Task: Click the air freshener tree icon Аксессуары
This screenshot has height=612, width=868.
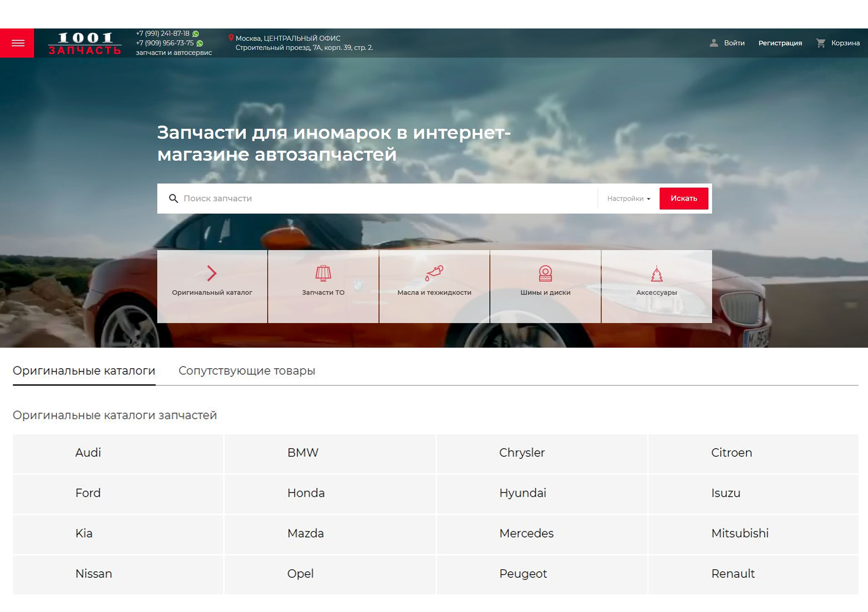Action: pos(657,273)
